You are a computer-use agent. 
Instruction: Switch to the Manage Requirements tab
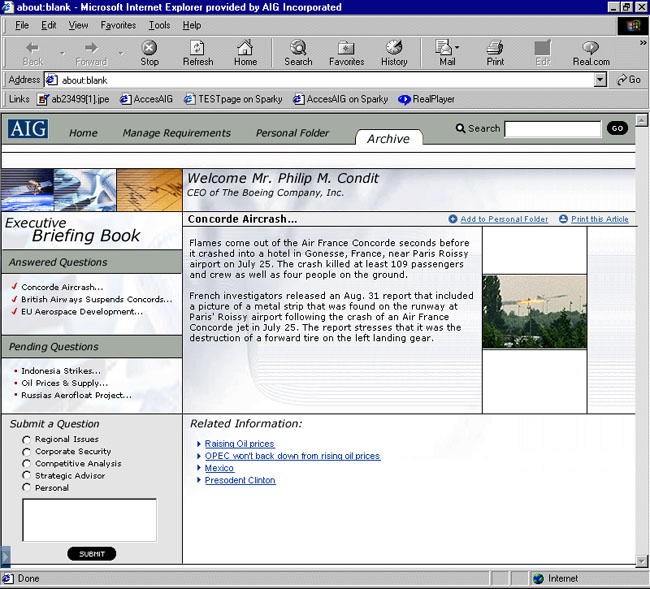coord(176,133)
